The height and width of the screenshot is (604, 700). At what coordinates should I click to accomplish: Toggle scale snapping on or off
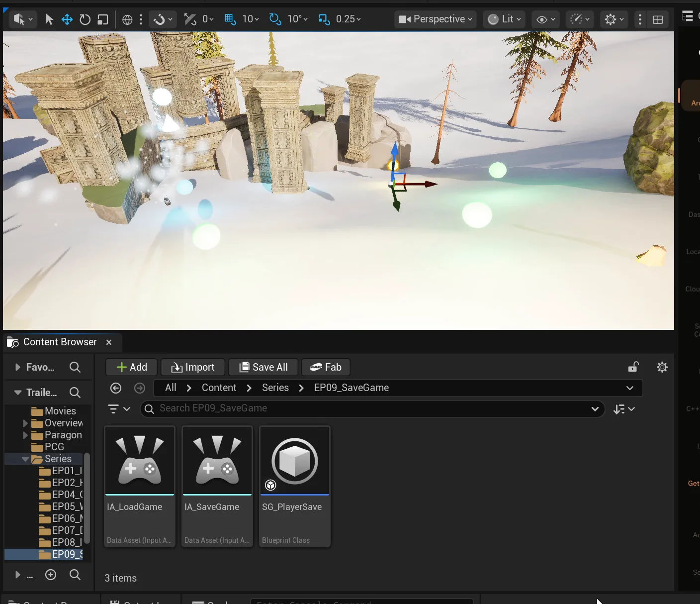(324, 19)
